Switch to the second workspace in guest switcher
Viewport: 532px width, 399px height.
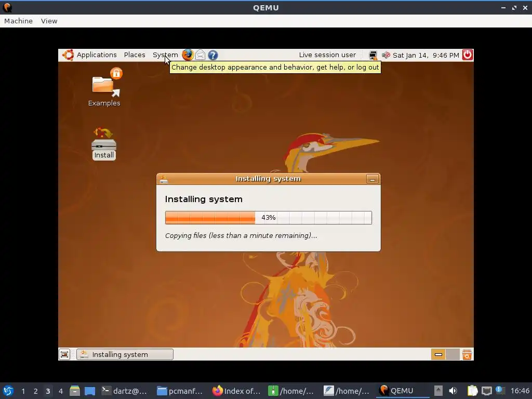click(453, 354)
